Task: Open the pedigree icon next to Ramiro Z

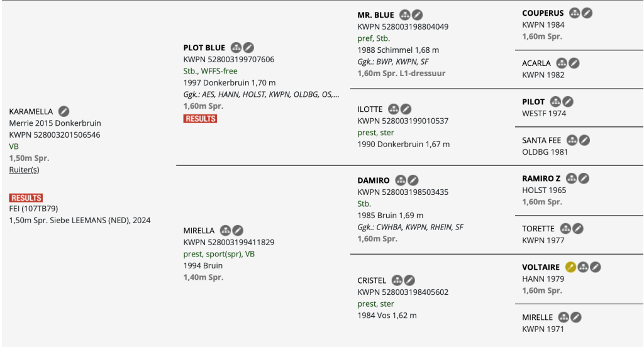Action: tap(572, 179)
